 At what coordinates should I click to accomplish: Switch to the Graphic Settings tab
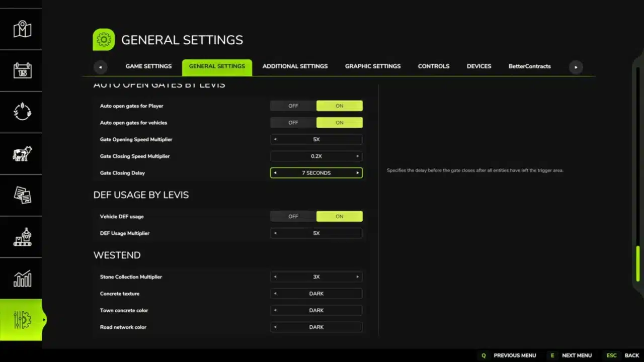372,66
